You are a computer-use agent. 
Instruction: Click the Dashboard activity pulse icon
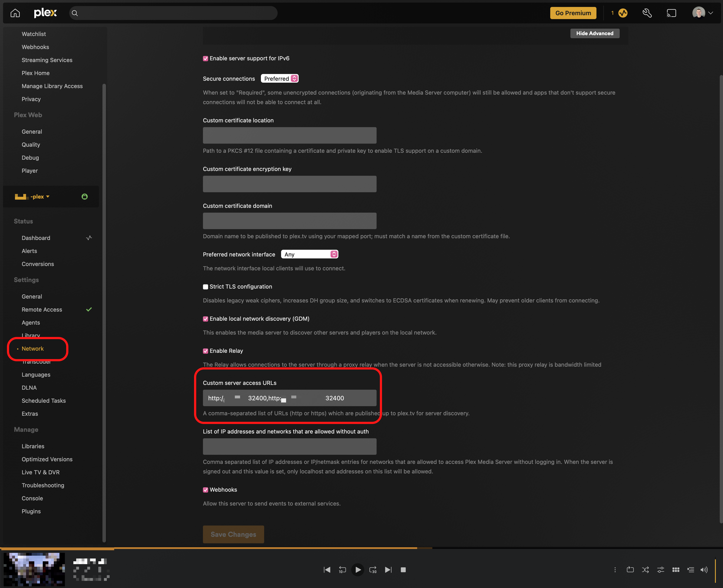89,238
